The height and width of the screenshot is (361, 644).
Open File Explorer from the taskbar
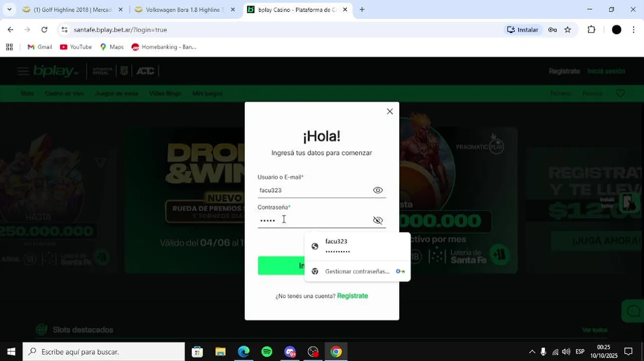(220, 352)
